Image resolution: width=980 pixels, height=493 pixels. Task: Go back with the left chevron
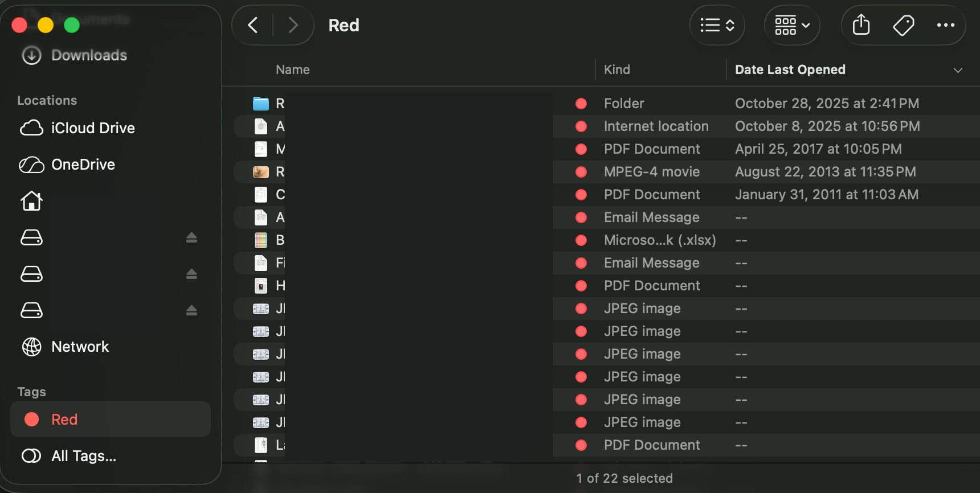253,25
